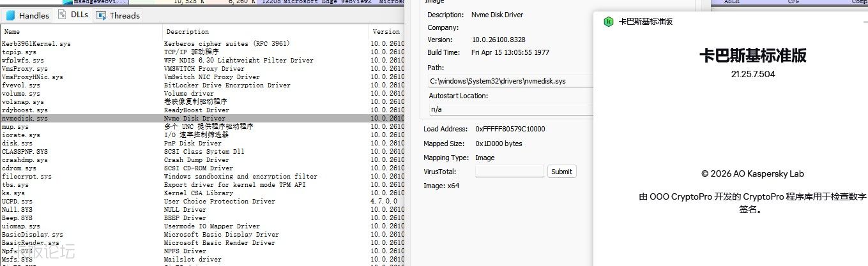Click the version value 10.0.26100.8328
Image resolution: width=868 pixels, height=266 pixels.
tap(498, 40)
